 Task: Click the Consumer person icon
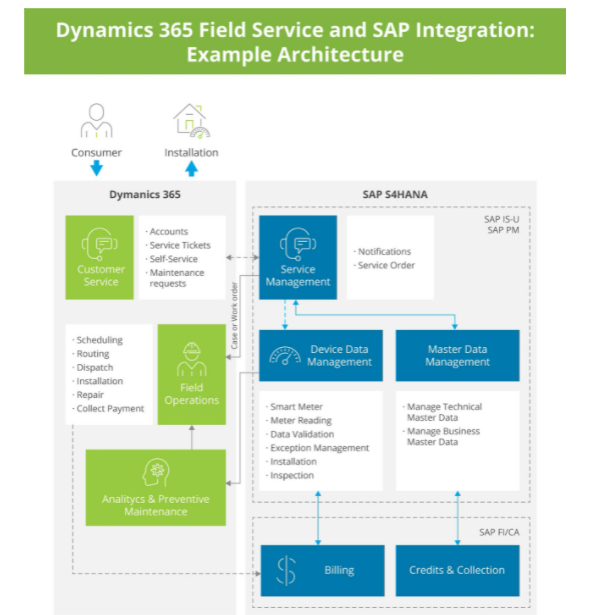[96, 120]
